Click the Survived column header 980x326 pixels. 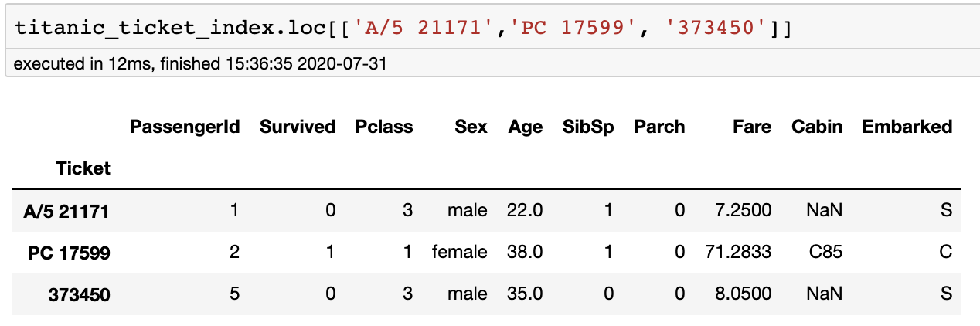[298, 127]
